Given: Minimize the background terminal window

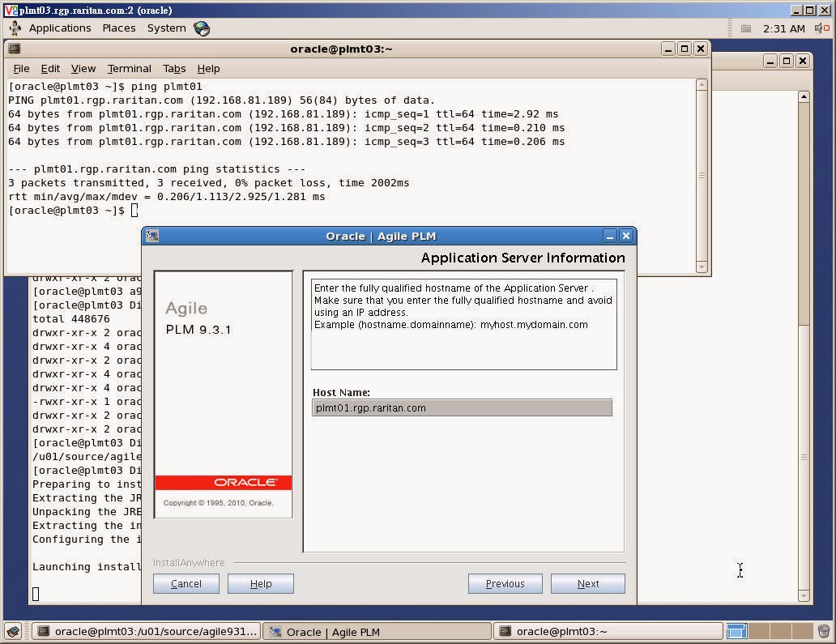Looking at the screenshot, I should (x=770, y=61).
